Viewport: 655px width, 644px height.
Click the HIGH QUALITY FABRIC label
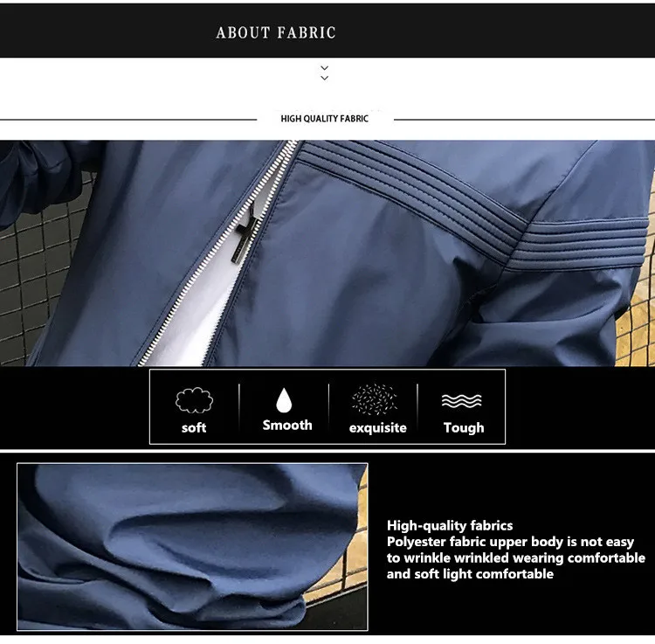pos(325,119)
